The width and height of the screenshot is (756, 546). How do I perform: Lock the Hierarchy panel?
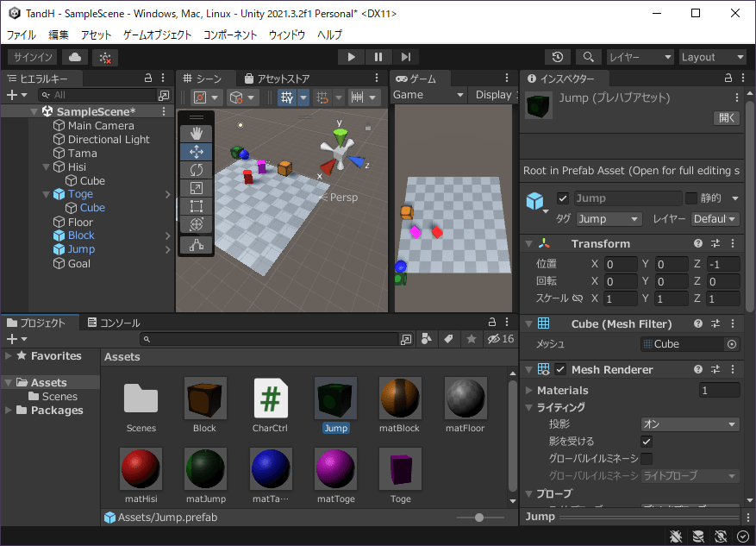pyautogui.click(x=148, y=78)
